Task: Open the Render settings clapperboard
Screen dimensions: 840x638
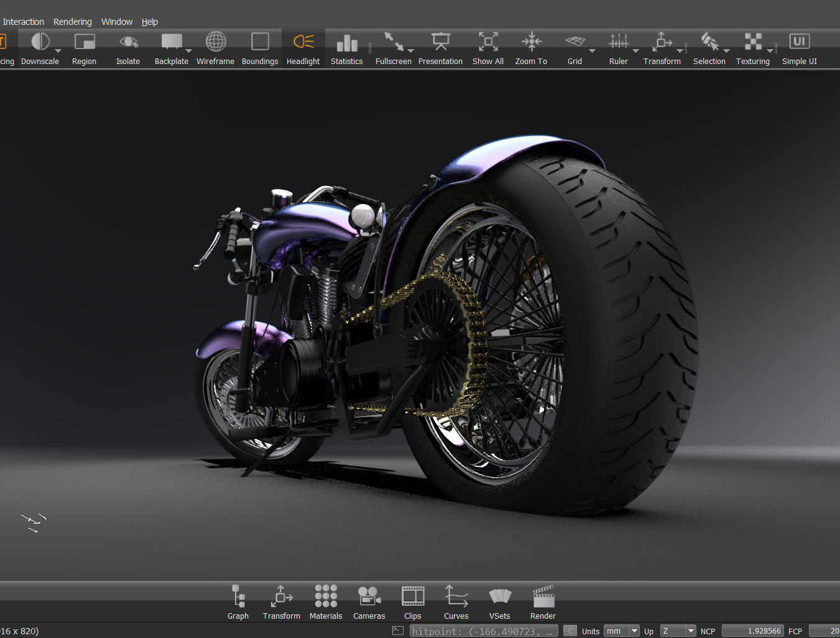Action: pyautogui.click(x=543, y=597)
